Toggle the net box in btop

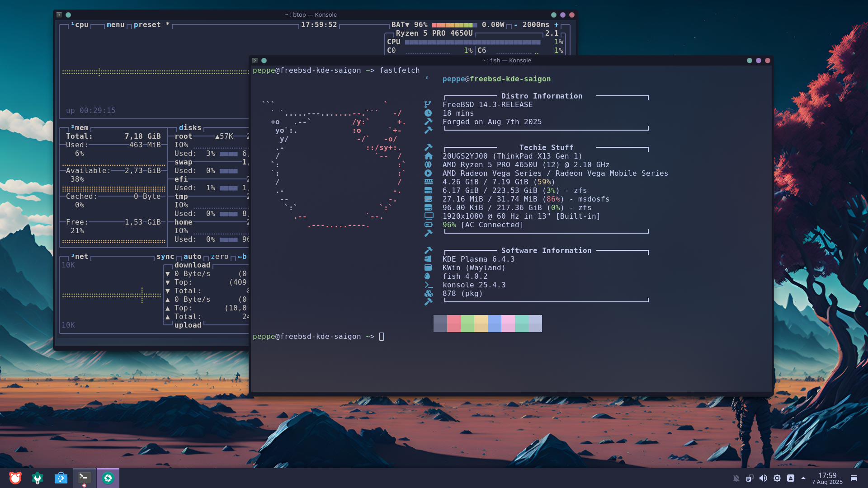[80, 256]
